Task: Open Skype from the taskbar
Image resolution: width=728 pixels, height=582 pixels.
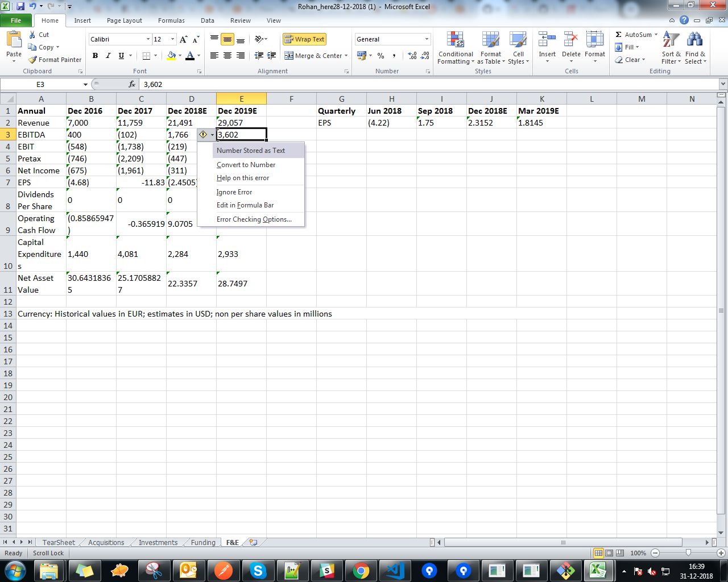Action: pos(258,570)
